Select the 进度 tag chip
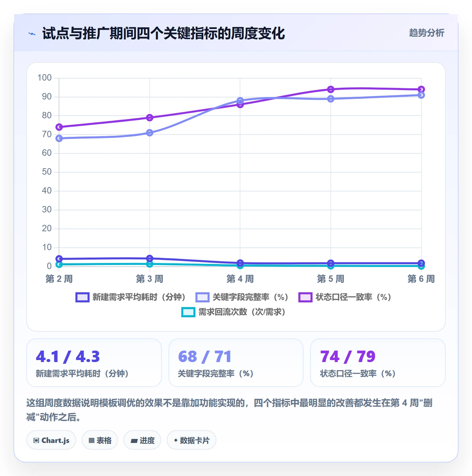472x476 pixels. point(142,440)
